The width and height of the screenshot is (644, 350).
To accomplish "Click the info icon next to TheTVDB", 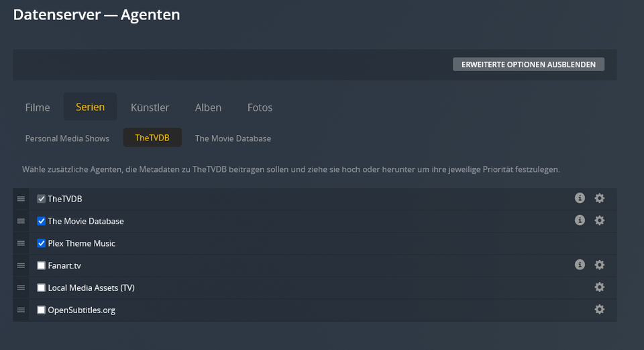I will point(580,198).
